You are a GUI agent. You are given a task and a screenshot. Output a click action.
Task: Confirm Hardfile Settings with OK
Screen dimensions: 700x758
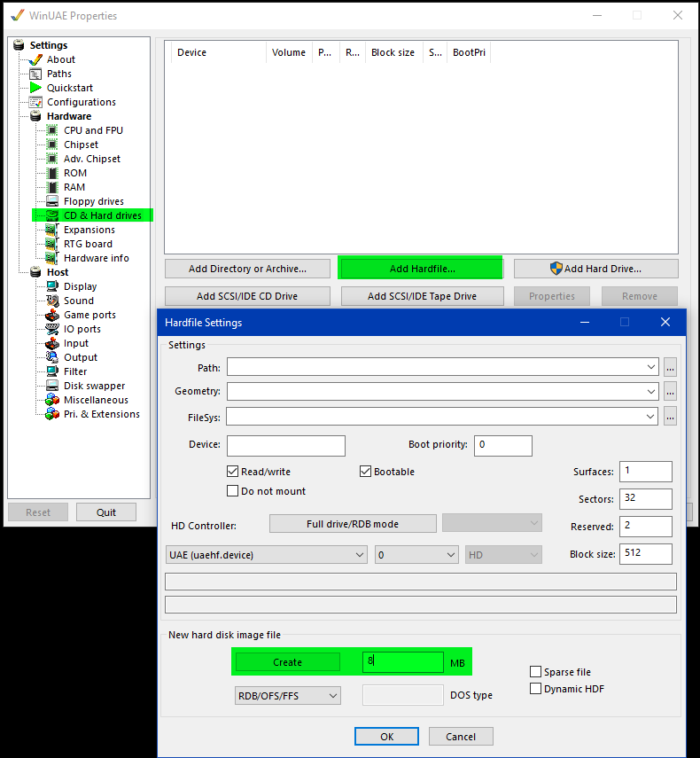point(386,737)
